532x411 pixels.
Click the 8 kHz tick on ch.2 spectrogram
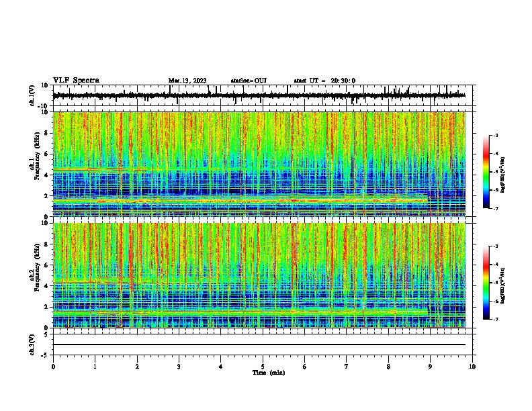(x=47, y=244)
